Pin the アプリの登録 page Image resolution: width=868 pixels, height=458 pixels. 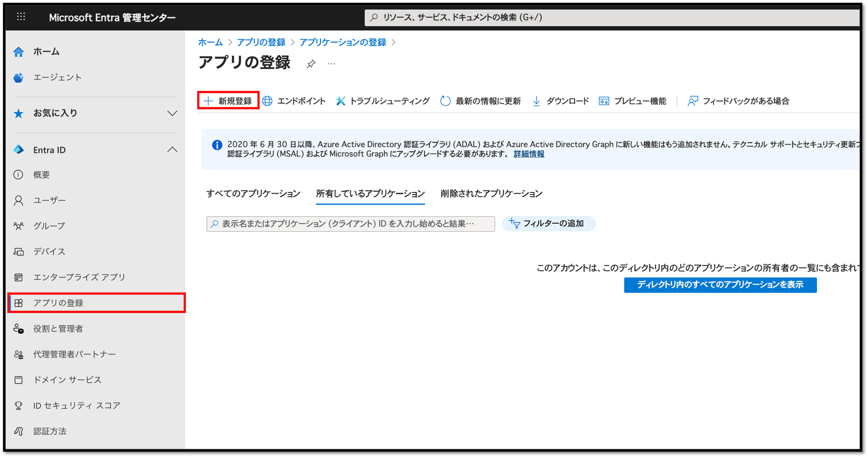pyautogui.click(x=311, y=64)
